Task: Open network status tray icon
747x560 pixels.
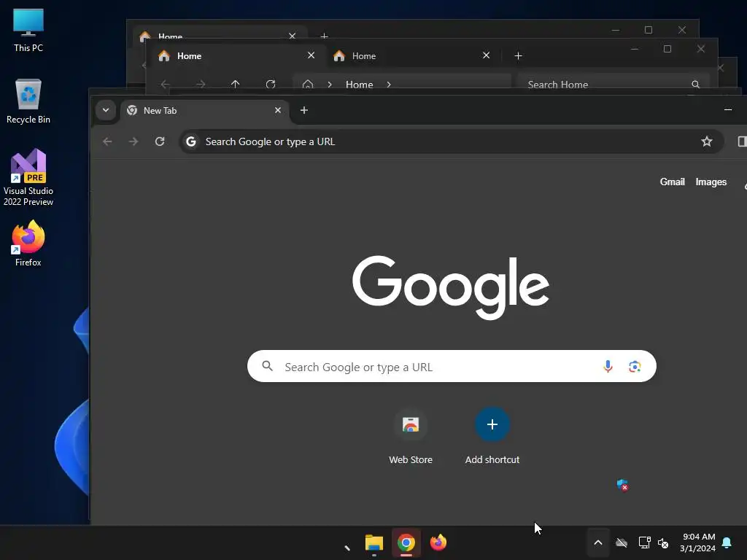Action: click(645, 542)
